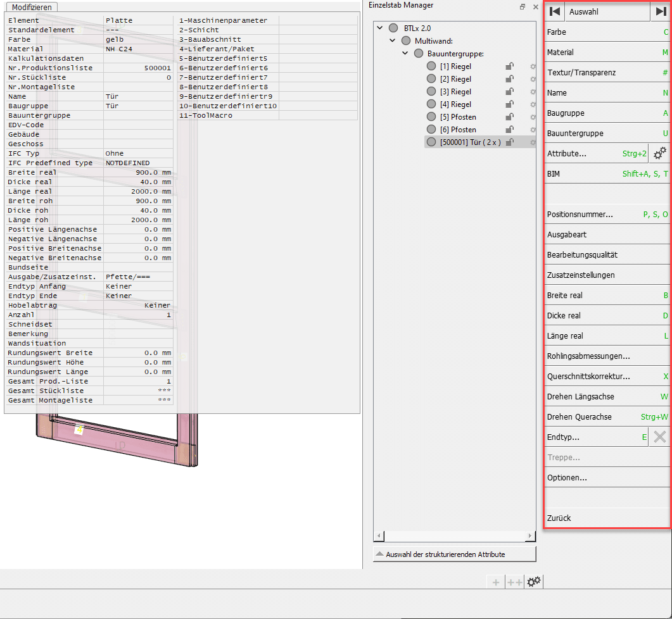Click lock icon for [3] Riegel
The height and width of the screenshot is (619, 672).
(509, 92)
